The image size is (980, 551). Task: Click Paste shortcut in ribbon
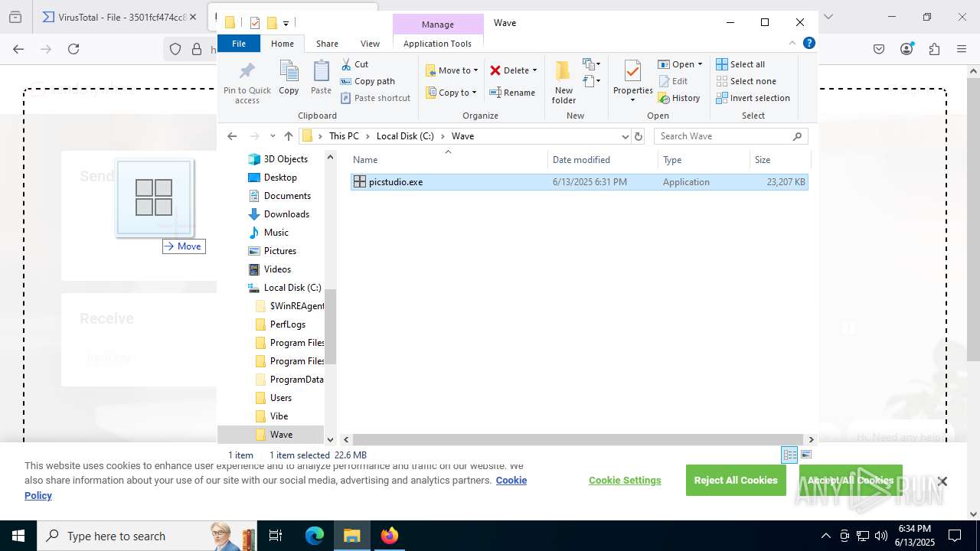(x=375, y=98)
